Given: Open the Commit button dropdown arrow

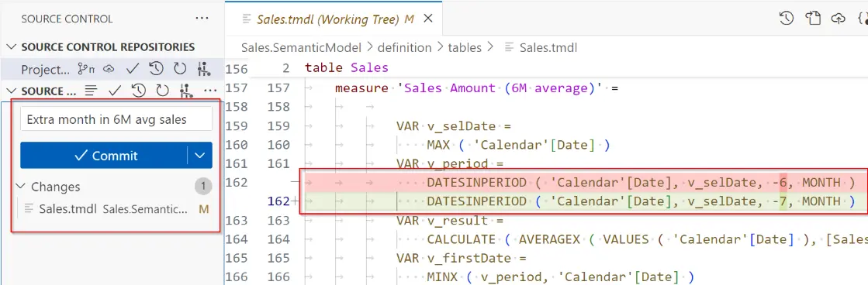Looking at the screenshot, I should pos(200,155).
